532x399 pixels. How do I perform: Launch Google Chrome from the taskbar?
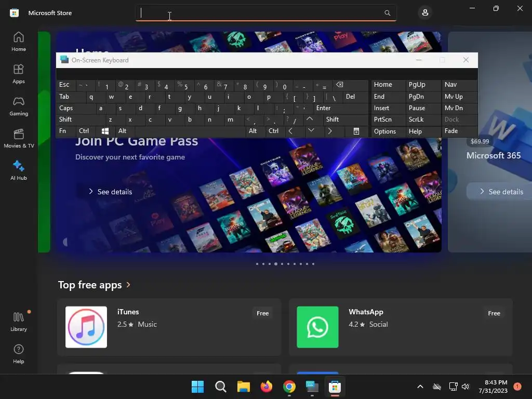pos(289,387)
